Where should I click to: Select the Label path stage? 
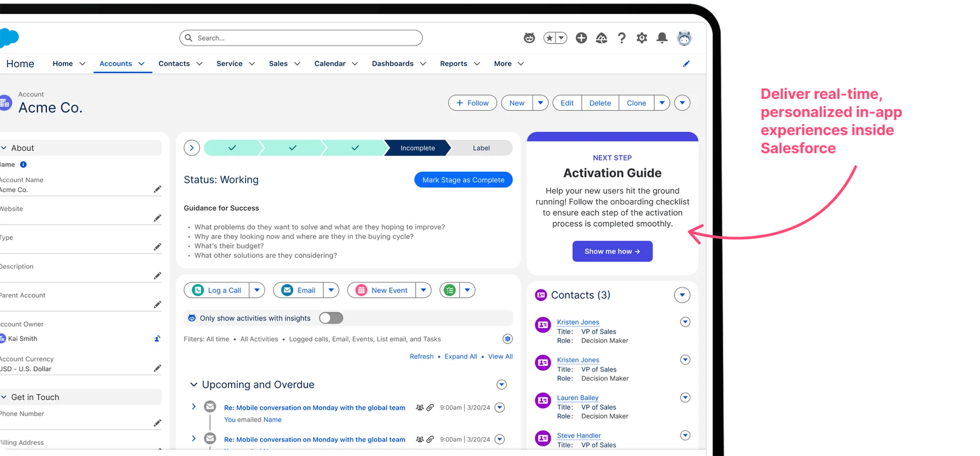481,148
